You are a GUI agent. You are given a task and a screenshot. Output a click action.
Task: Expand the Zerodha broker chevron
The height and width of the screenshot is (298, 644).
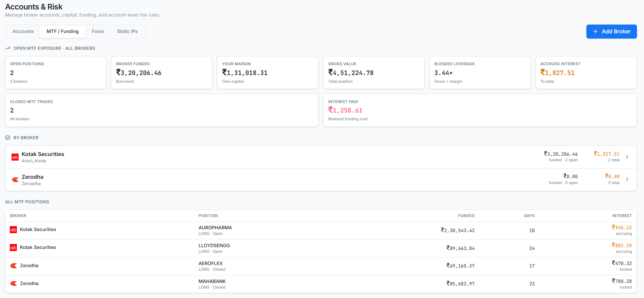click(x=627, y=180)
